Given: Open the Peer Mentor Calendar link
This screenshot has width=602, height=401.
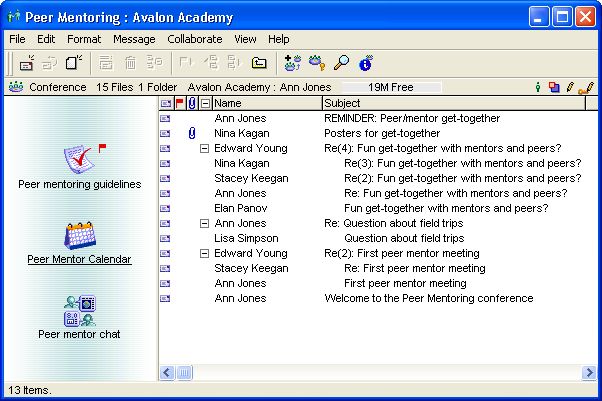Looking at the screenshot, I should click(79, 259).
